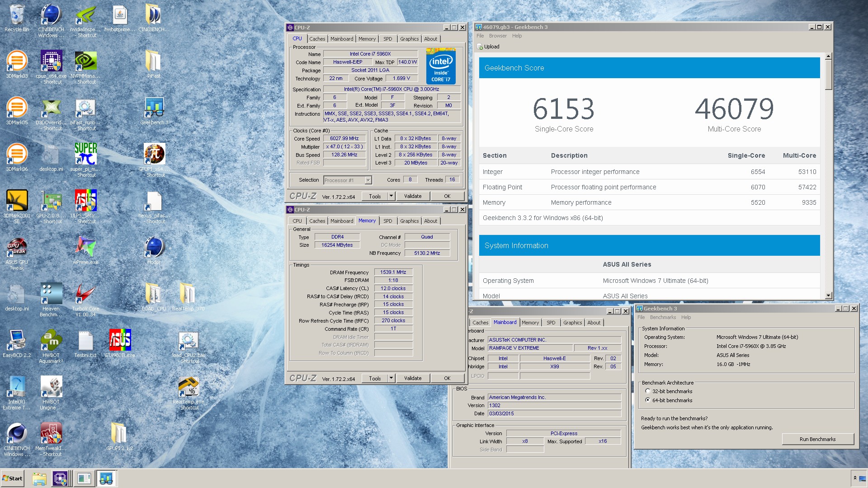Open the 3DMark05 desktop icon
The image size is (868, 488).
(17, 111)
